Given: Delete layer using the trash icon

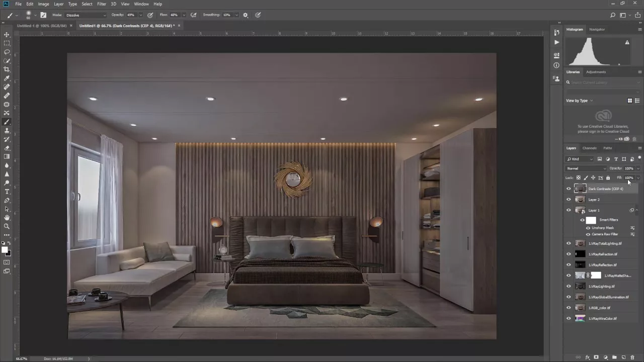Looking at the screenshot, I should coord(632,357).
